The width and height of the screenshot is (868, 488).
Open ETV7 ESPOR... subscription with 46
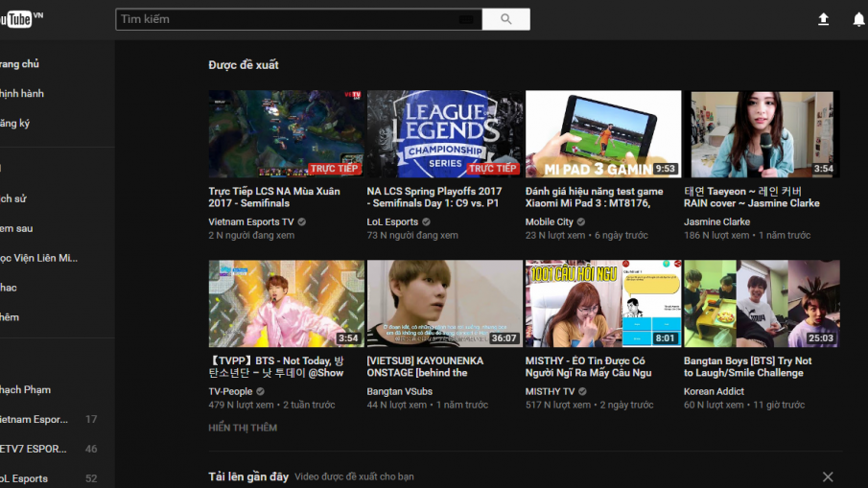pyautogui.click(x=49, y=449)
